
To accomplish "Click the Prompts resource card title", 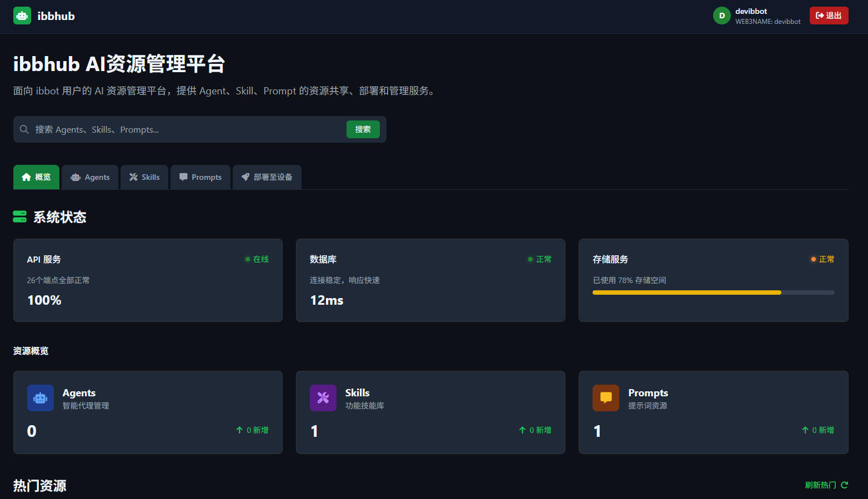I will pyautogui.click(x=648, y=393).
